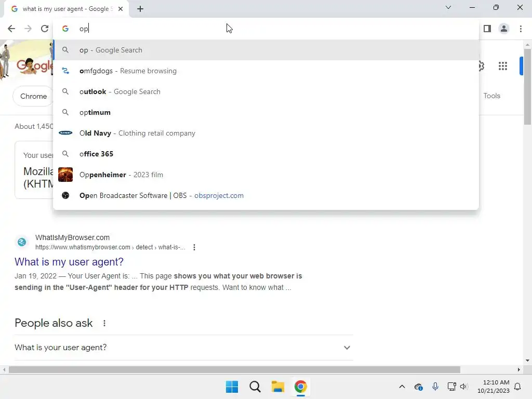Toggle the Chrome side panel icon
The width and height of the screenshot is (532, 399).
point(487,29)
